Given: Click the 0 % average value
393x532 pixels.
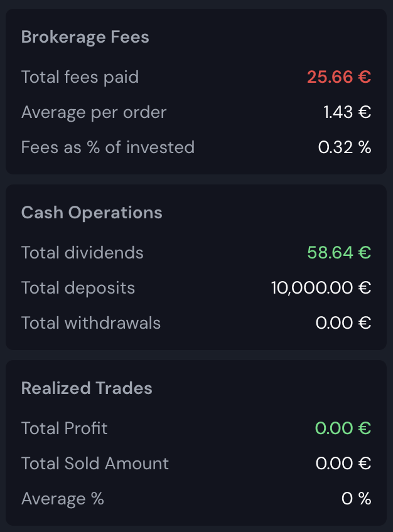Looking at the screenshot, I should [357, 498].
